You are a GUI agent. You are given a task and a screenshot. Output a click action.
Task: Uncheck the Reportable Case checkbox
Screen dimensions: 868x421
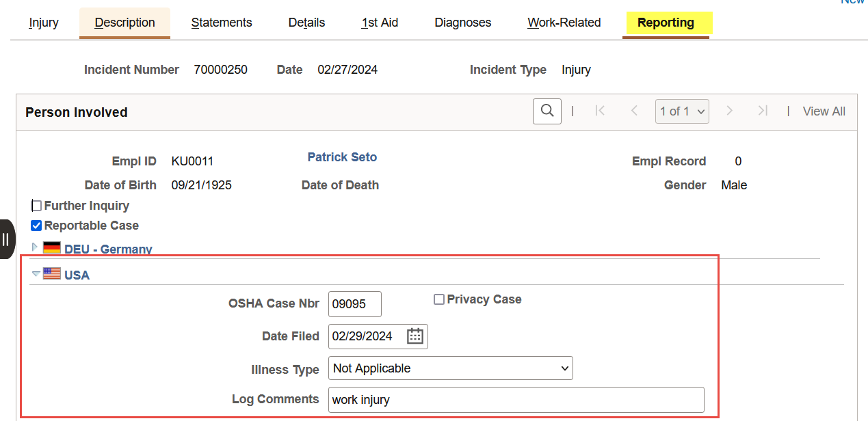coord(37,226)
